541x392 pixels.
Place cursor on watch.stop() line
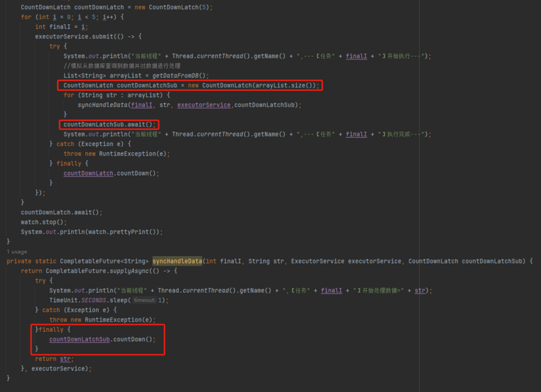(x=43, y=222)
